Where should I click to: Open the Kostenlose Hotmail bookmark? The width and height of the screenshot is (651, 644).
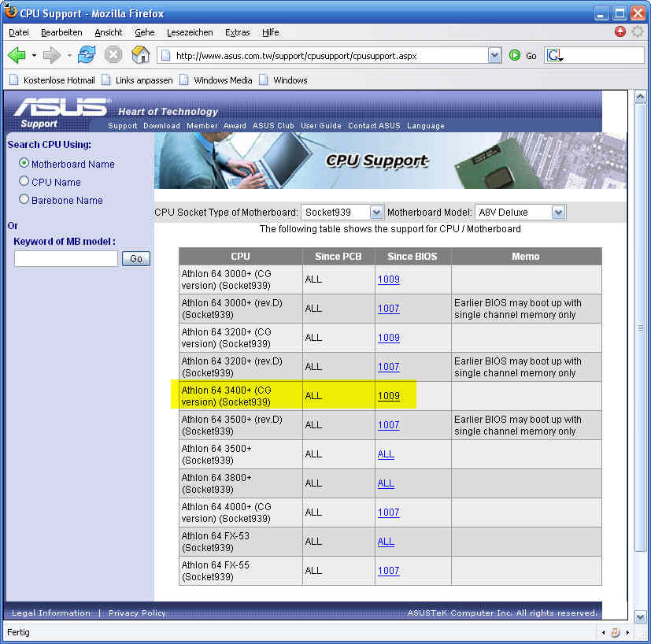coord(52,80)
